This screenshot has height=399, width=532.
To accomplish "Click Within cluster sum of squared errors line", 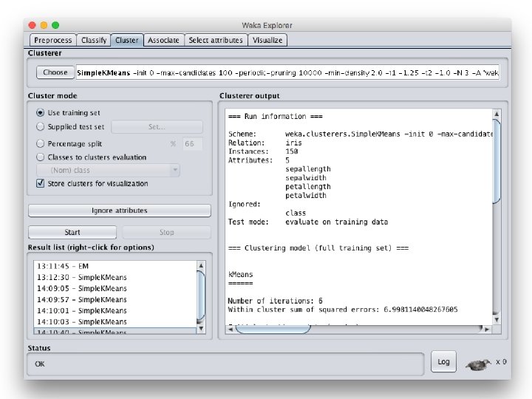I will point(343,310).
